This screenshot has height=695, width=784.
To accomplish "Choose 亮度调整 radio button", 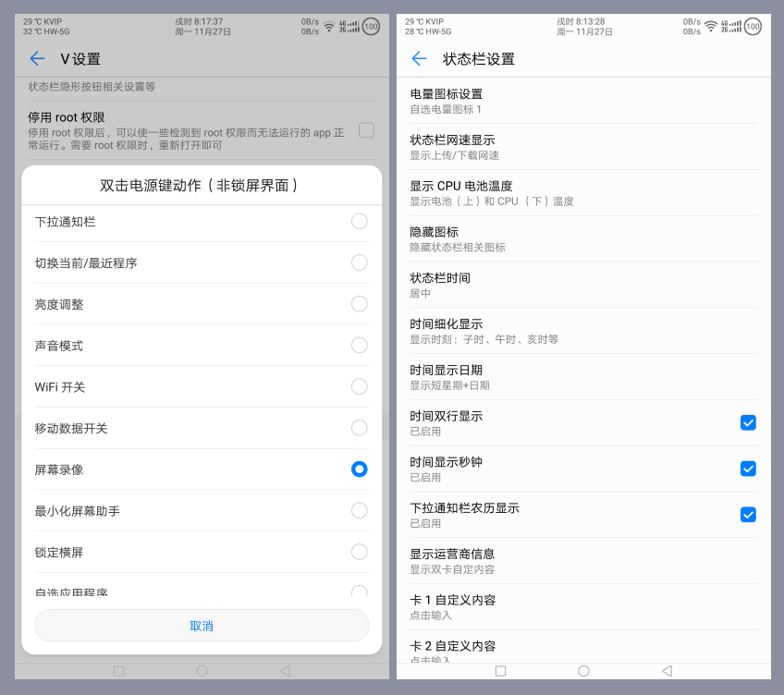I will [359, 304].
